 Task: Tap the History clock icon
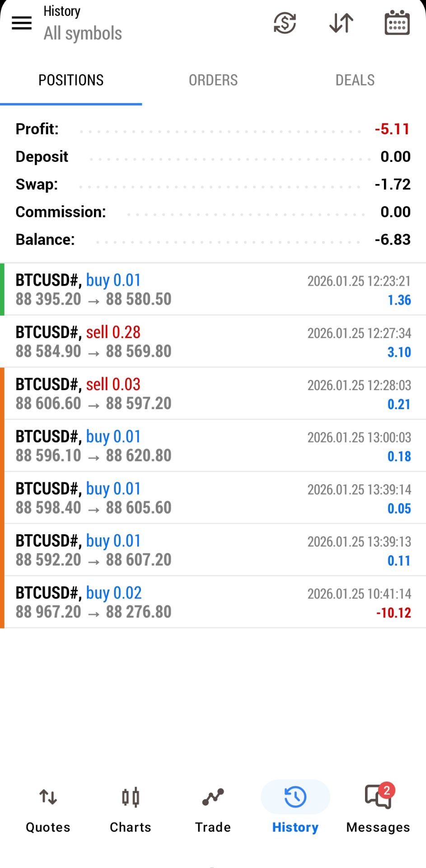pos(295,797)
